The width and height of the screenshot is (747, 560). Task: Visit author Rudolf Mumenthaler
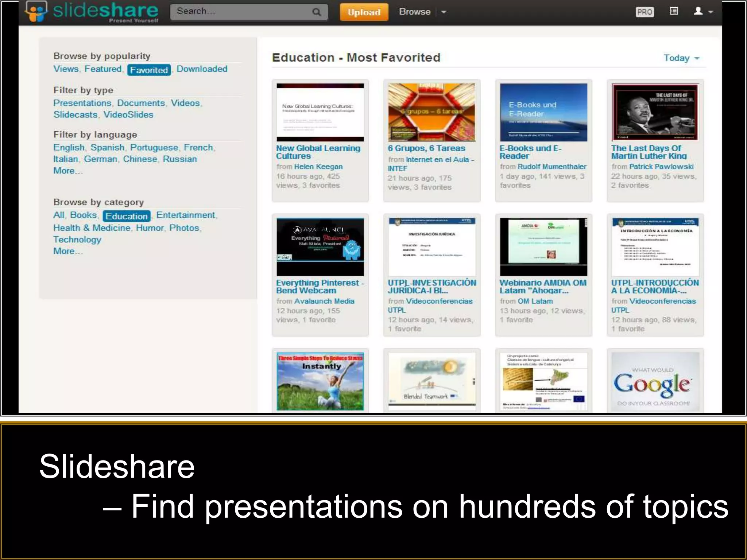552,167
